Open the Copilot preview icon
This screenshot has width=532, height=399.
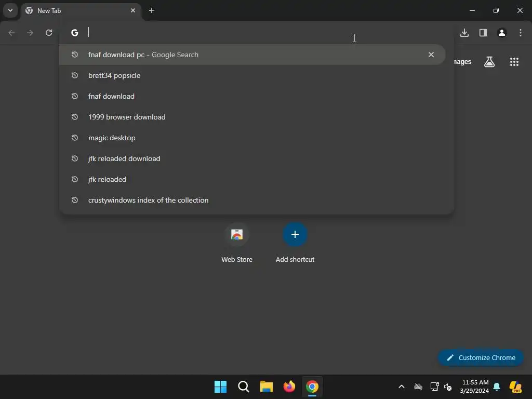(515, 387)
